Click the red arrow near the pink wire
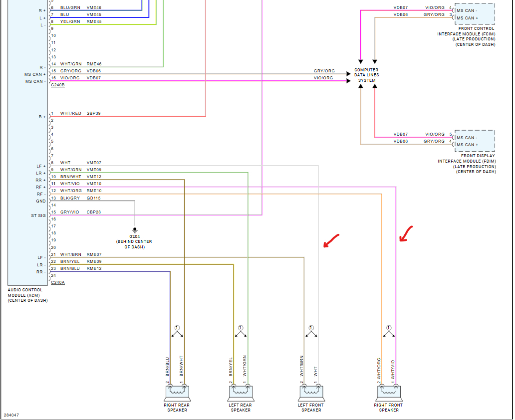Viewport: 515px width, 420px height. pos(406,234)
